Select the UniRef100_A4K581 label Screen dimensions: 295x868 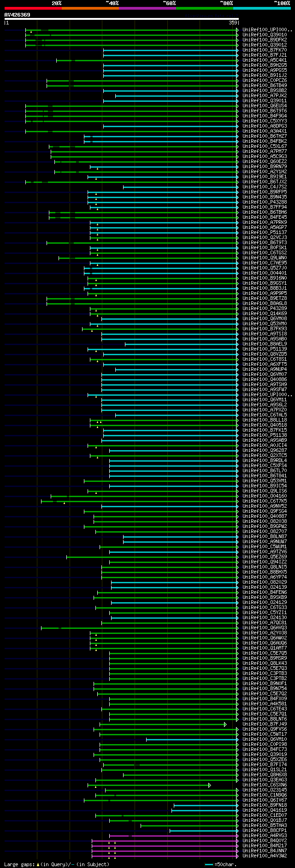(265, 704)
